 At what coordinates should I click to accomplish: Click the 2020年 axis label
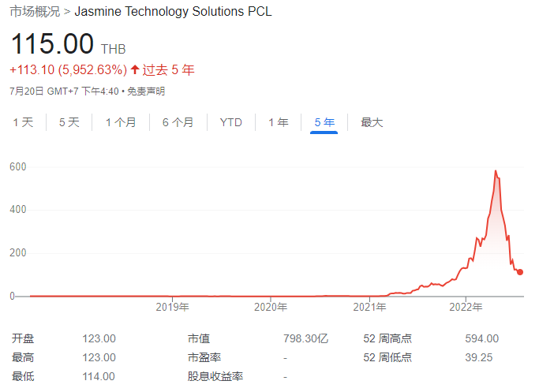pyautogui.click(x=271, y=307)
